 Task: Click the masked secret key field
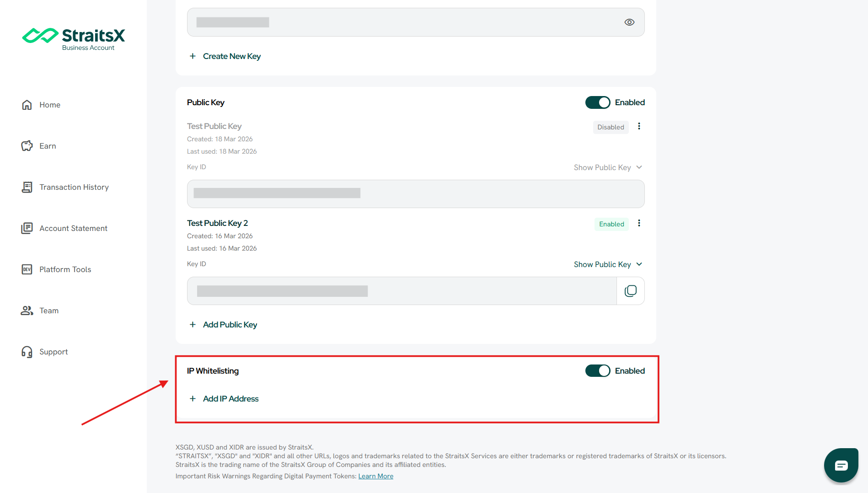(416, 22)
